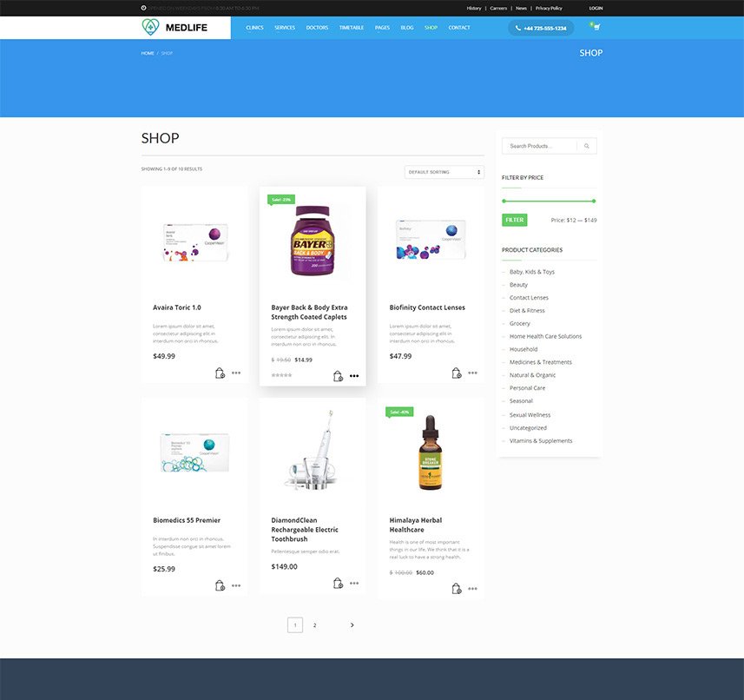Screen dimensions: 744x700
Task: Open the Doctors menu
Action: (317, 28)
